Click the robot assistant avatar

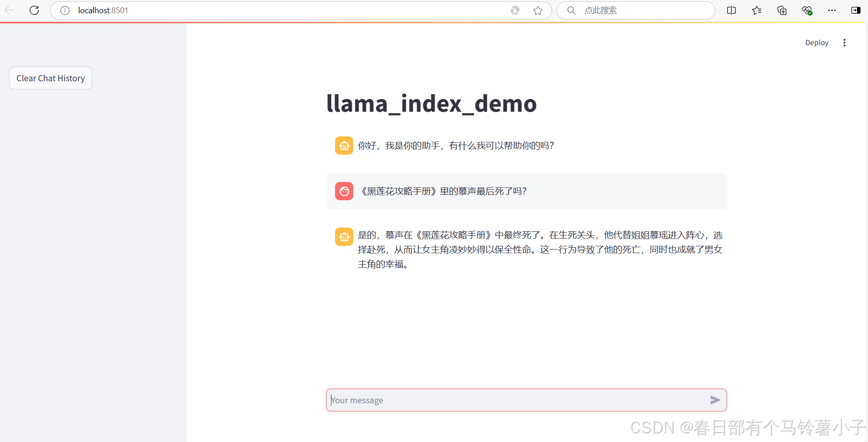click(x=344, y=145)
